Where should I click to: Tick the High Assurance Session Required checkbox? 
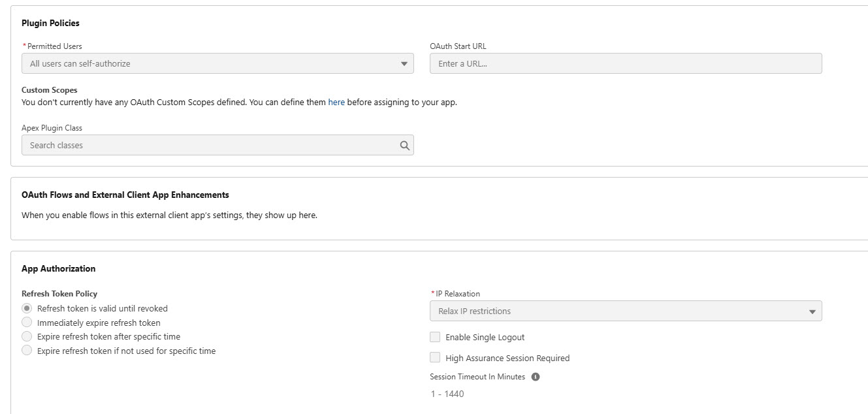[435, 358]
